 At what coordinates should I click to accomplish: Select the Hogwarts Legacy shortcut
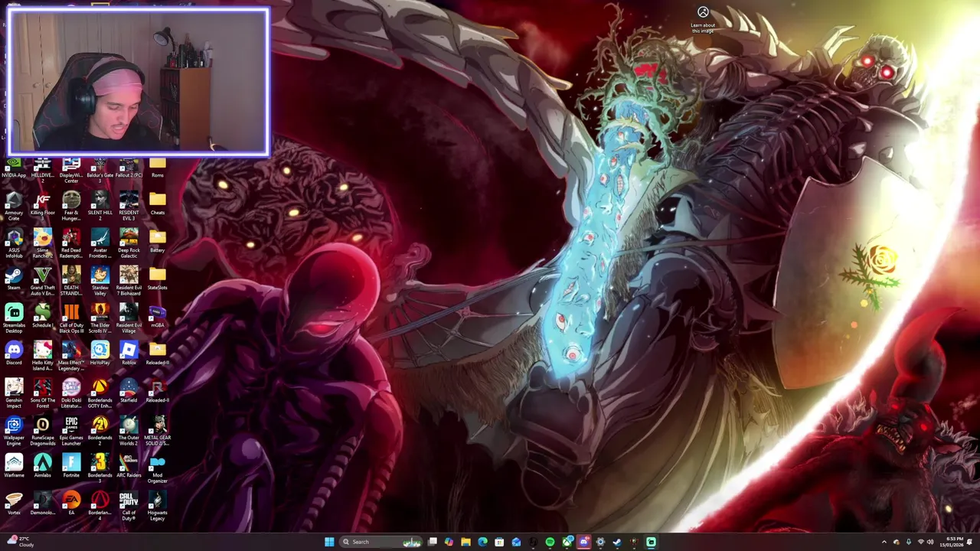tap(157, 507)
